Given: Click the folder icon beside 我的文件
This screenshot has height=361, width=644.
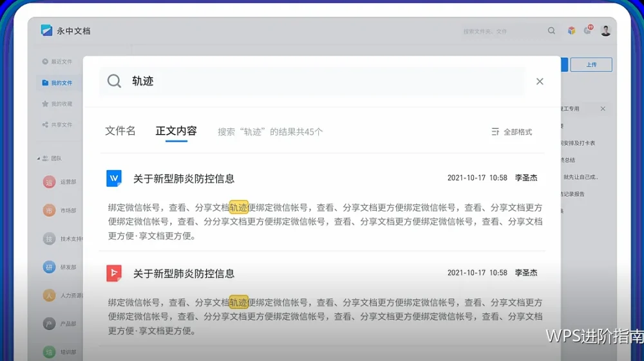Looking at the screenshot, I should click(45, 83).
